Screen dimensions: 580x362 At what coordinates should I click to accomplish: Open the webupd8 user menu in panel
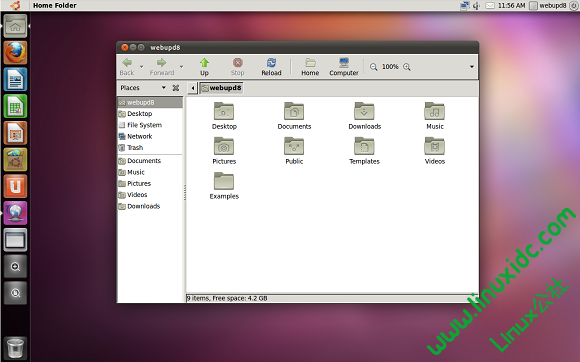(x=548, y=6)
